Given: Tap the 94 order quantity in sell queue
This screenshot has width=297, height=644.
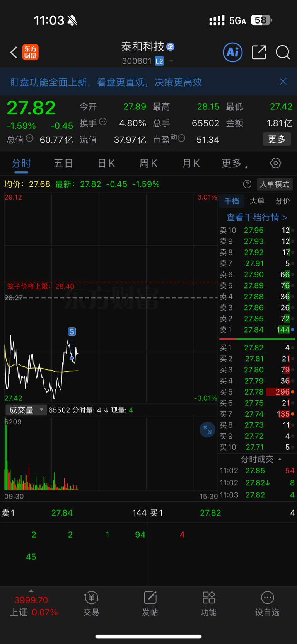Looking at the screenshot, I should pyautogui.click(x=140, y=535).
